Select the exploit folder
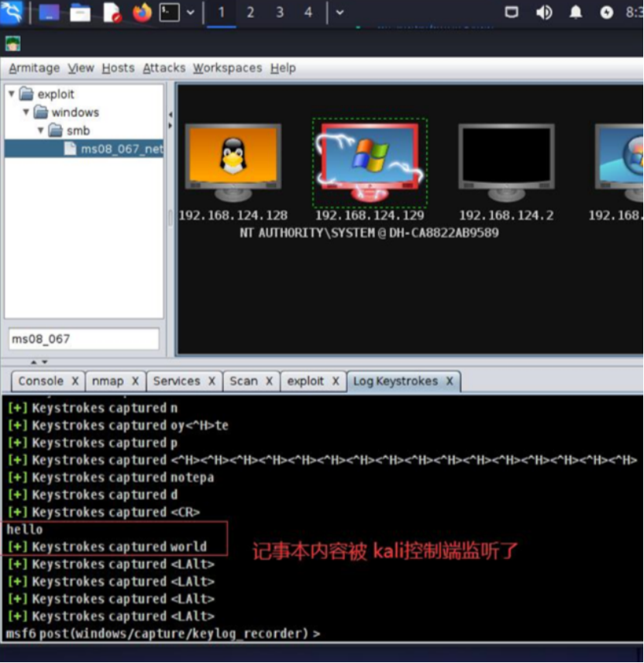This screenshot has width=644, height=663. point(47,94)
